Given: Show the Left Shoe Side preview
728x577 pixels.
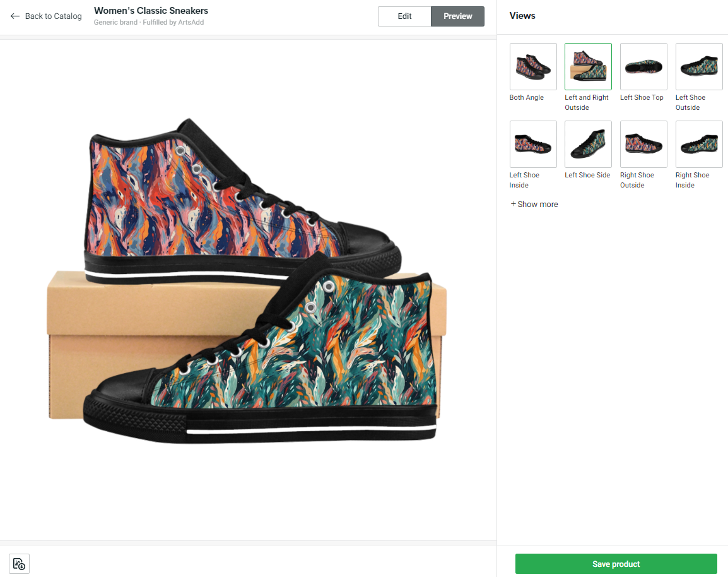Looking at the screenshot, I should pyautogui.click(x=587, y=144).
